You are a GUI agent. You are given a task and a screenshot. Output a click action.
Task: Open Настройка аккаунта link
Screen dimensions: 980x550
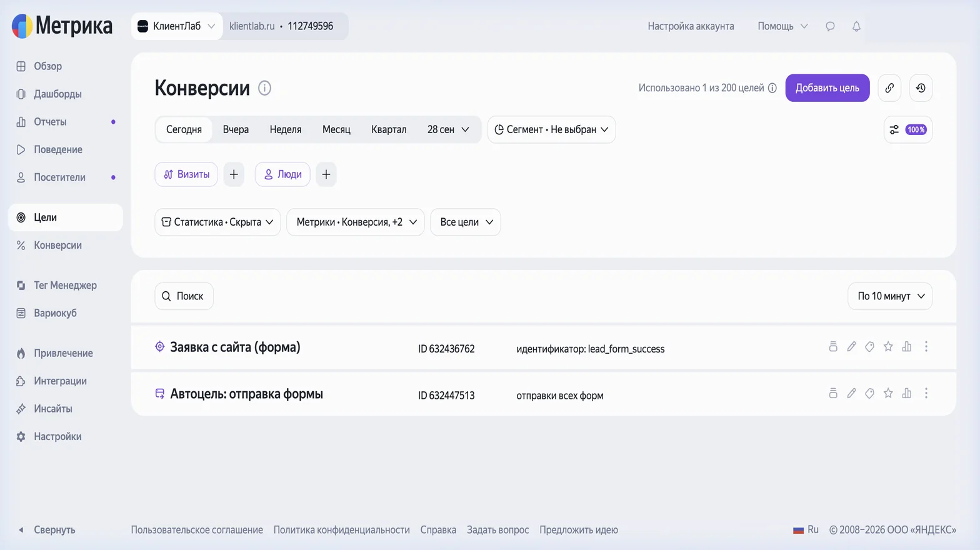(691, 26)
